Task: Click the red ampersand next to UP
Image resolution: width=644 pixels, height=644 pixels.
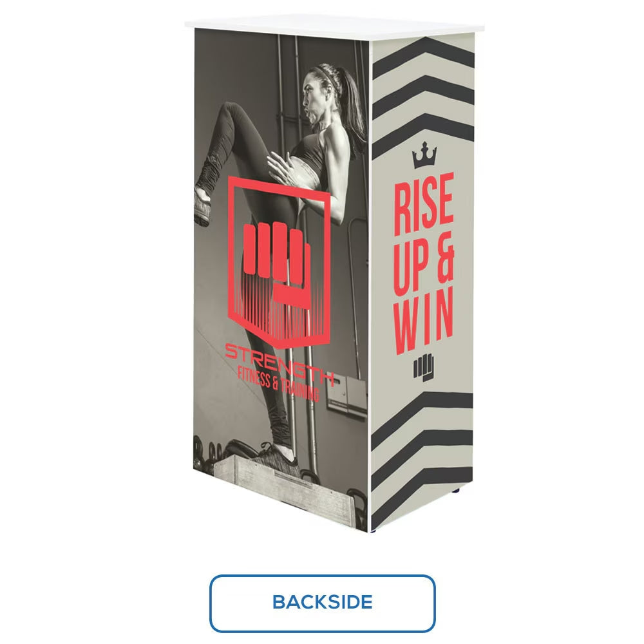Action: coord(445,257)
